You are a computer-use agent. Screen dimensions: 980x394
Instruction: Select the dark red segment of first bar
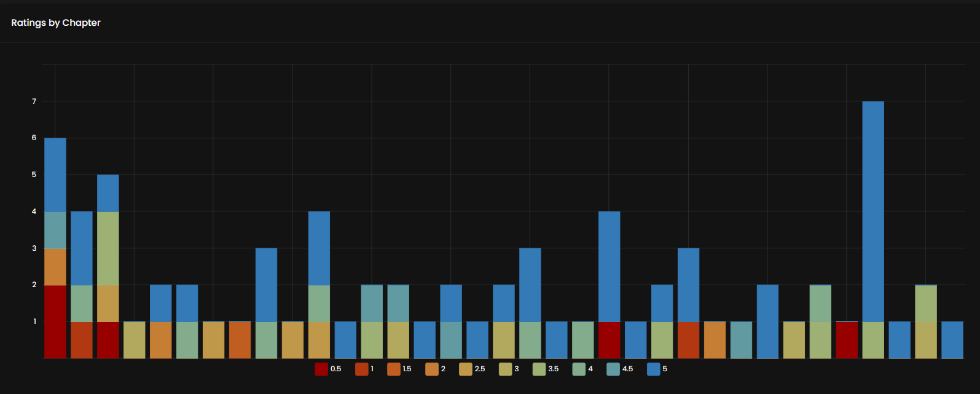pos(55,321)
